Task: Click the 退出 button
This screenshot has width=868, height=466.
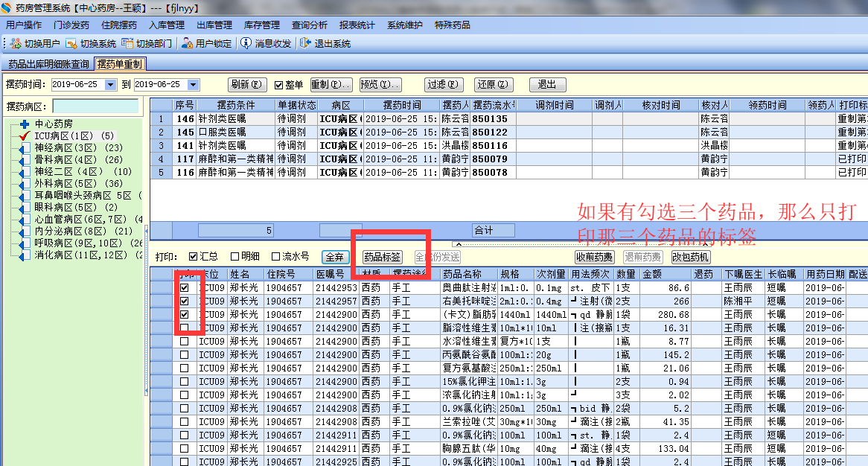Action: point(547,85)
